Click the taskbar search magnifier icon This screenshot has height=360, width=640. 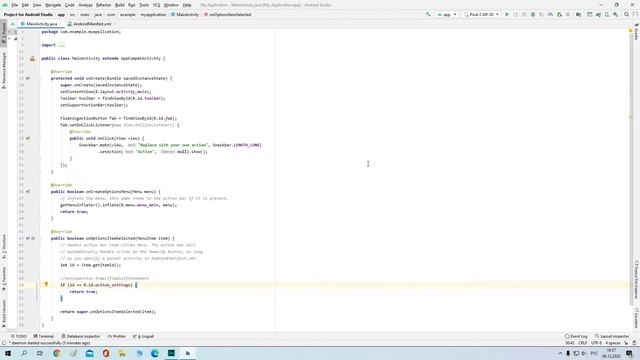pyautogui.click(x=24, y=353)
